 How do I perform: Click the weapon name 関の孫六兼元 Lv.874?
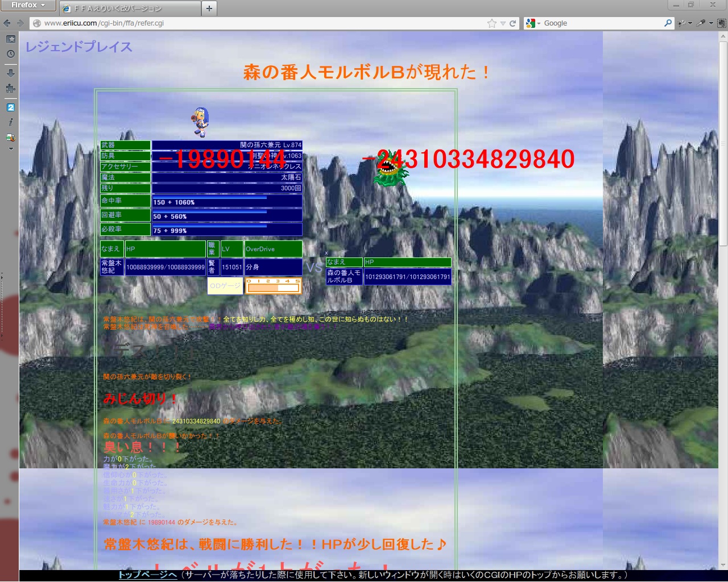271,145
